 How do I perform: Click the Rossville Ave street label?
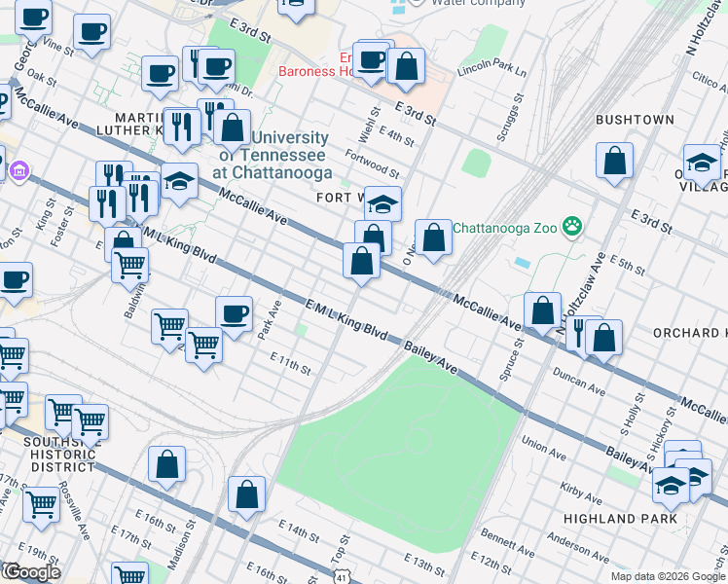click(x=74, y=511)
